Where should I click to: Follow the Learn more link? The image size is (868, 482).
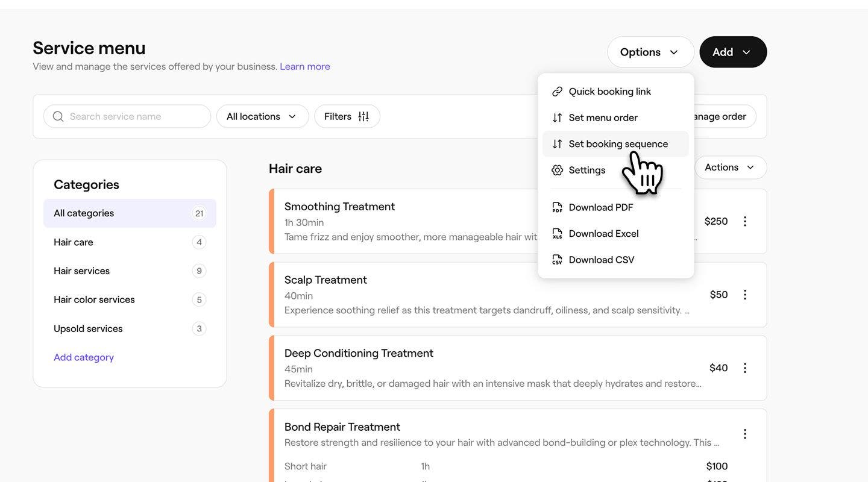pyautogui.click(x=304, y=67)
